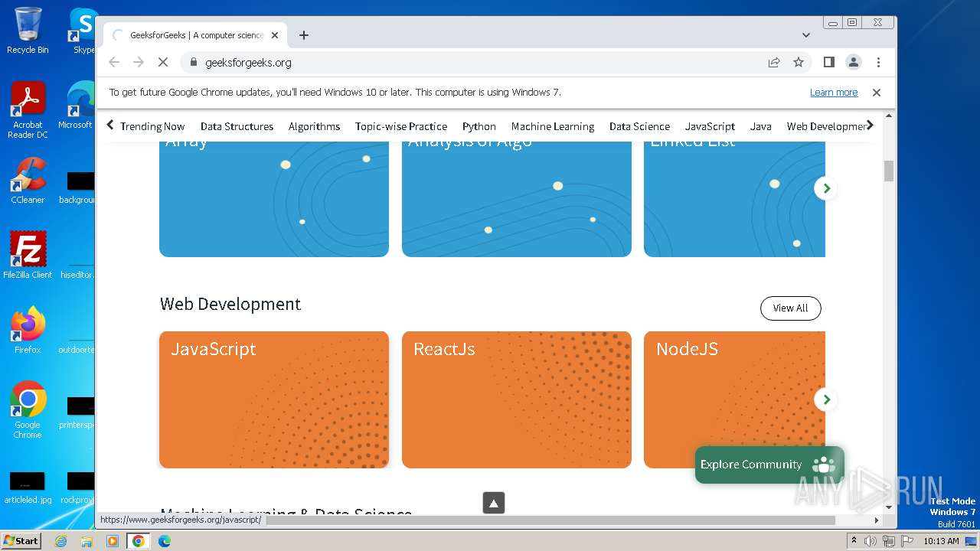
Task: Open CCleaner desktop shortcut
Action: (x=28, y=181)
